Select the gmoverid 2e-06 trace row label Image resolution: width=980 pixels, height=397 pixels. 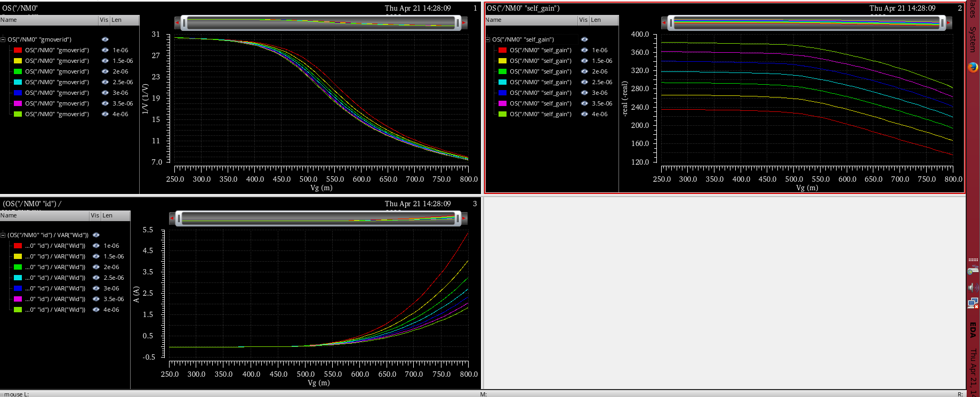pyautogui.click(x=57, y=71)
